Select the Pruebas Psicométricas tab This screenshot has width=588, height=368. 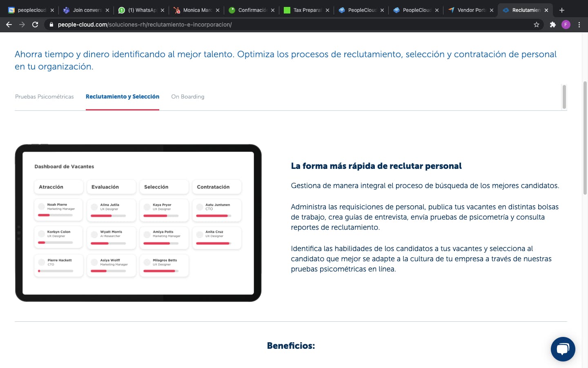pyautogui.click(x=45, y=97)
